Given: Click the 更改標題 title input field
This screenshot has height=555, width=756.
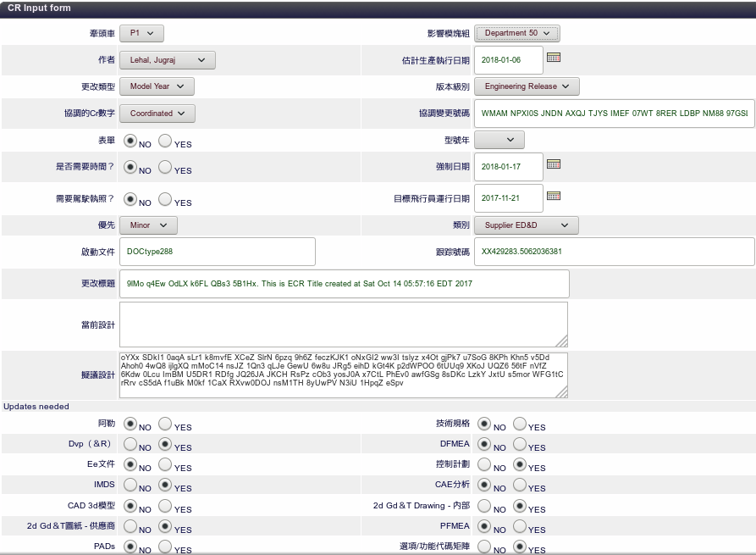Looking at the screenshot, I should [x=344, y=284].
